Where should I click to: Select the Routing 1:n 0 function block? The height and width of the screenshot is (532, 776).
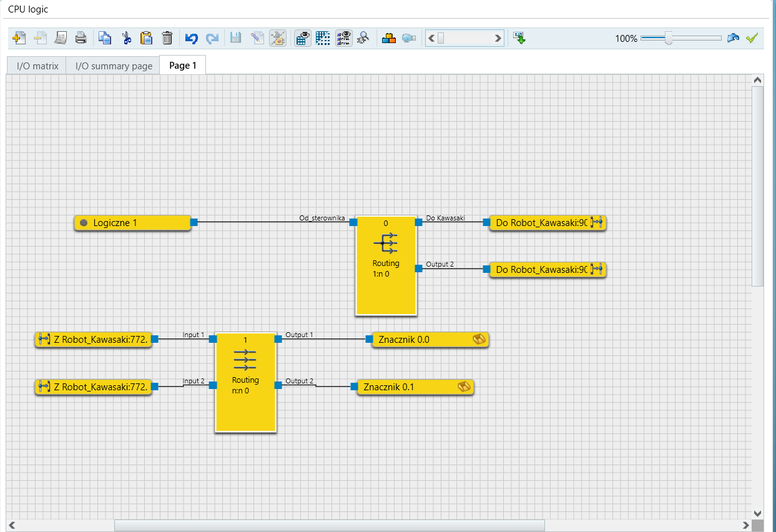(386, 265)
